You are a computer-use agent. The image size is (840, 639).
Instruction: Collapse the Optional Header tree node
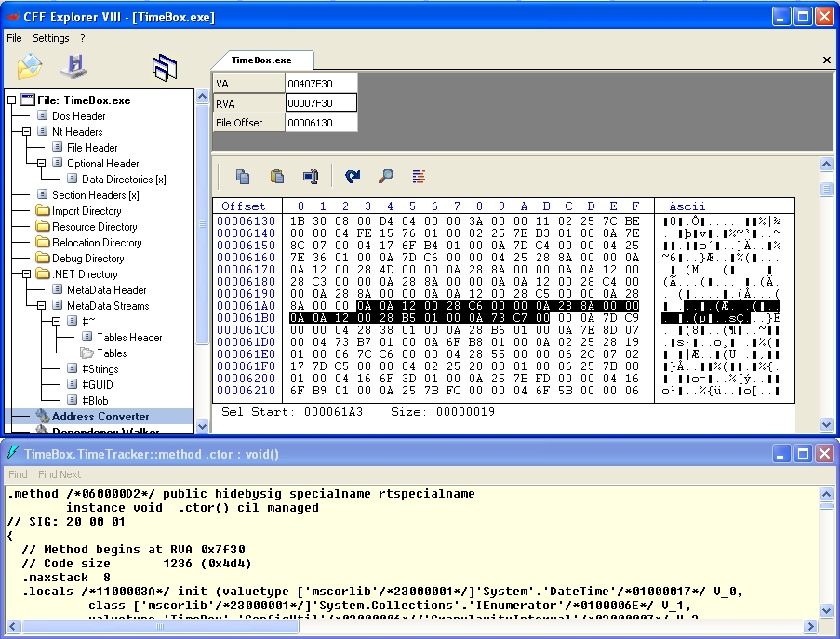click(x=42, y=164)
